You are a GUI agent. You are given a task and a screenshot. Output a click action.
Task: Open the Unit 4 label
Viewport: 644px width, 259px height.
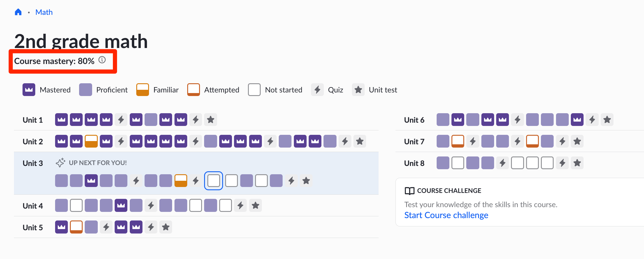pyautogui.click(x=33, y=206)
